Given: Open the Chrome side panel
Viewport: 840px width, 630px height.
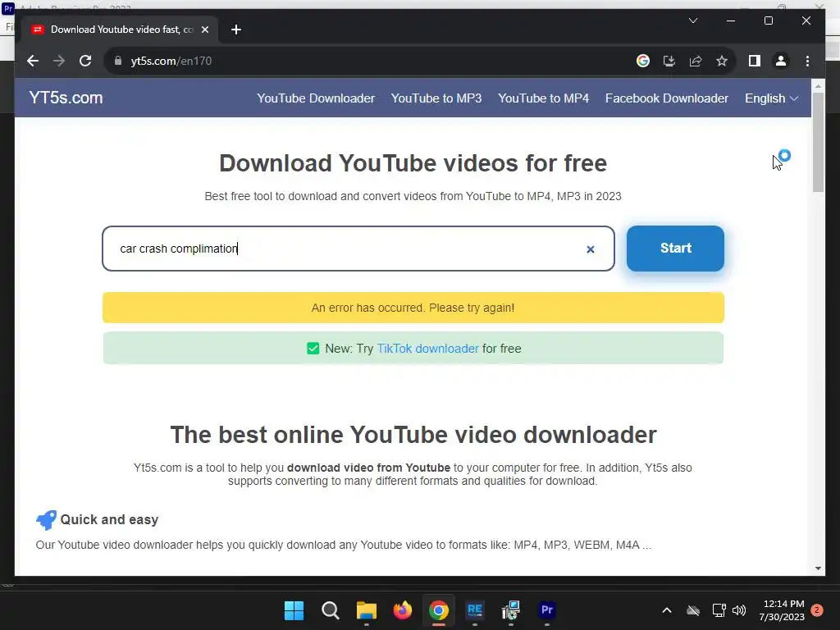Looking at the screenshot, I should 755,61.
